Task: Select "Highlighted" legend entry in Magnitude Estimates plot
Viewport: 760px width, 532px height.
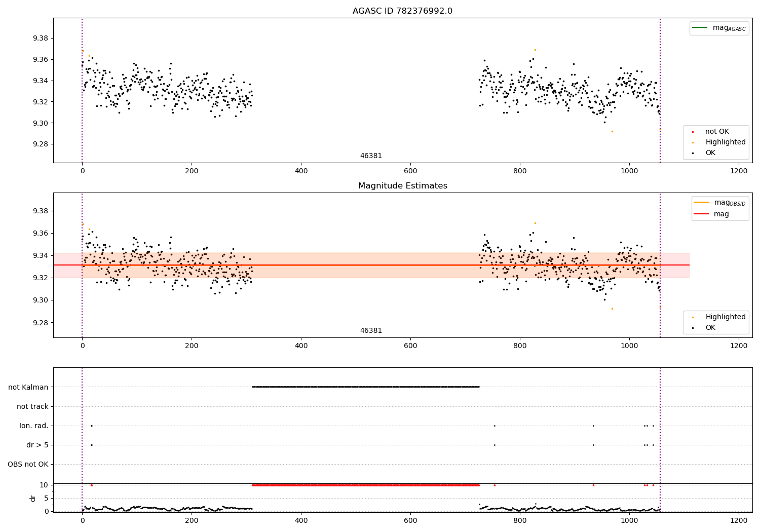Action: click(x=726, y=317)
